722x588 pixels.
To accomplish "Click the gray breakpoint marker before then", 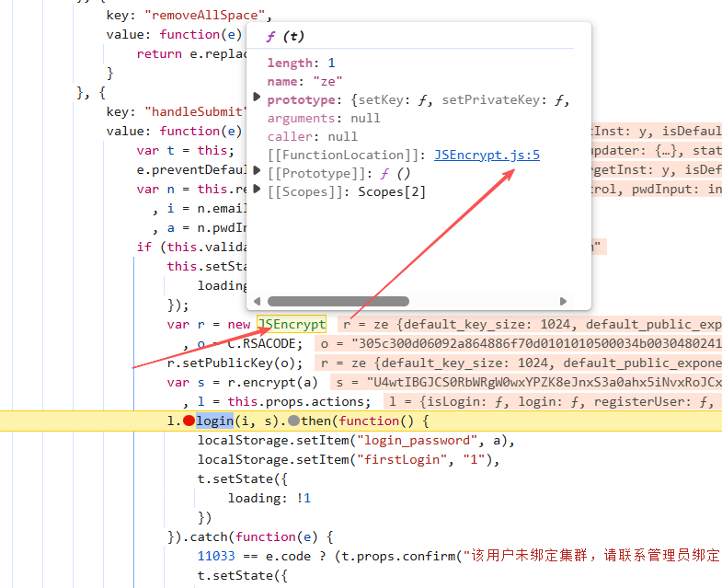I will click(293, 421).
